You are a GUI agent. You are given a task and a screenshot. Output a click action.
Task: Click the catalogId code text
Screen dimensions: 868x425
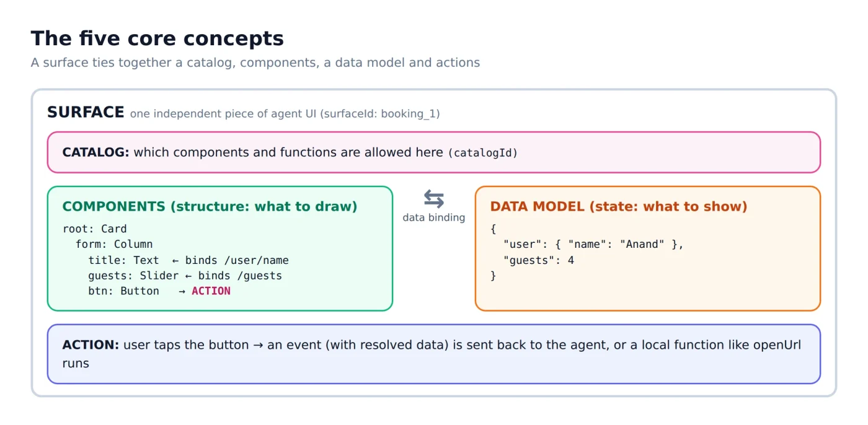point(482,153)
